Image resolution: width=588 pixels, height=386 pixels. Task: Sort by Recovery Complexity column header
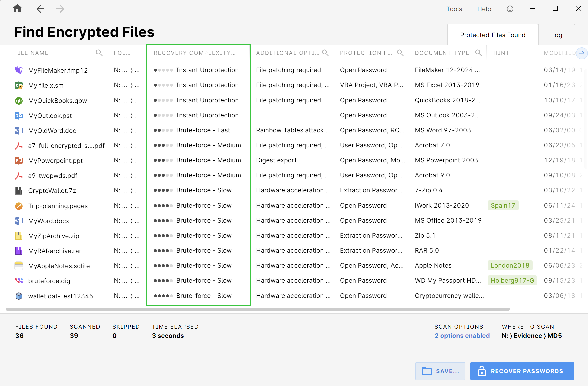tap(194, 53)
